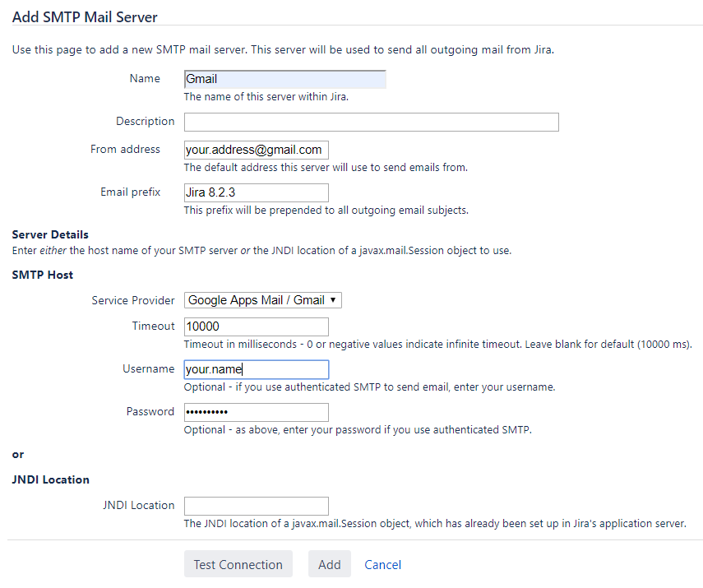Screen dimensions: 703x588
Task: Click the From address label
Action: coord(125,149)
